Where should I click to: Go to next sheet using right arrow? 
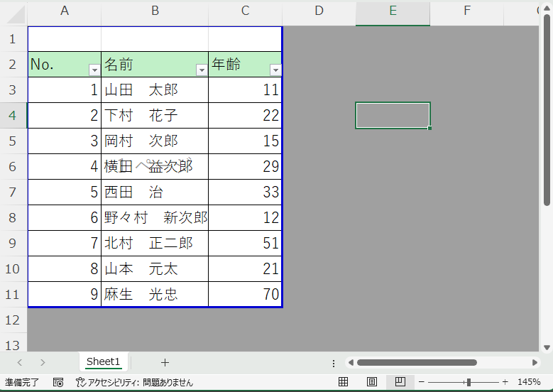(43, 362)
